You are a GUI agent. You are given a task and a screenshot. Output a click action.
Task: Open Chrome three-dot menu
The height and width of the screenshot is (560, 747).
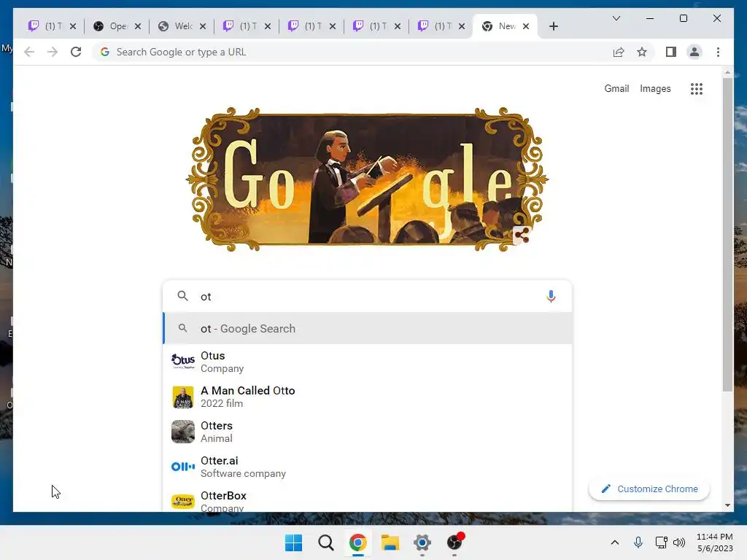[x=718, y=52]
